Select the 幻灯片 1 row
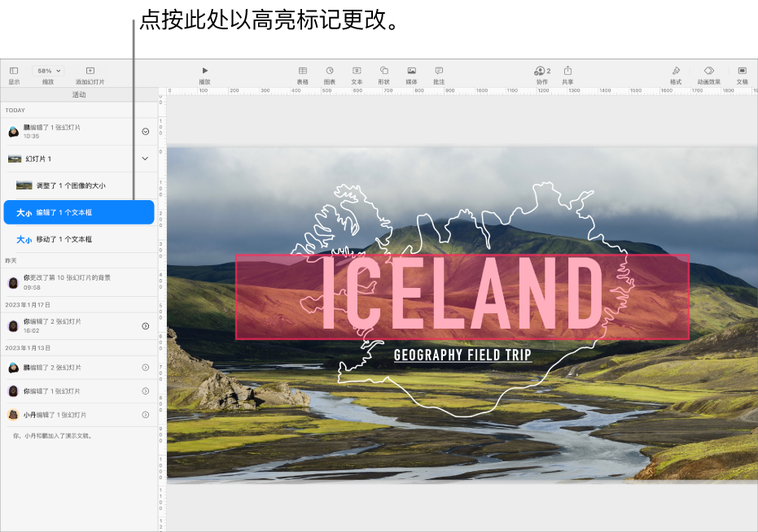 [79, 159]
